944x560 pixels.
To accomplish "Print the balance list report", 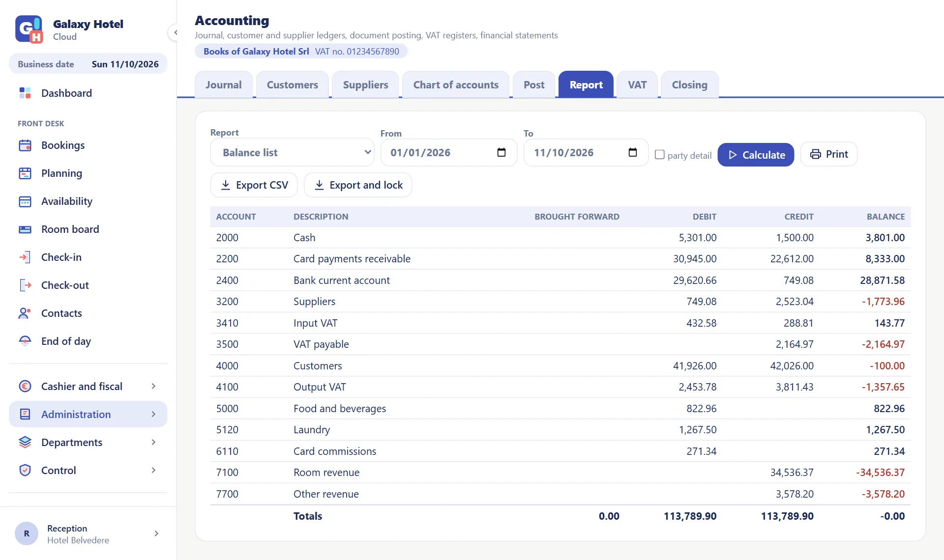I will click(829, 154).
